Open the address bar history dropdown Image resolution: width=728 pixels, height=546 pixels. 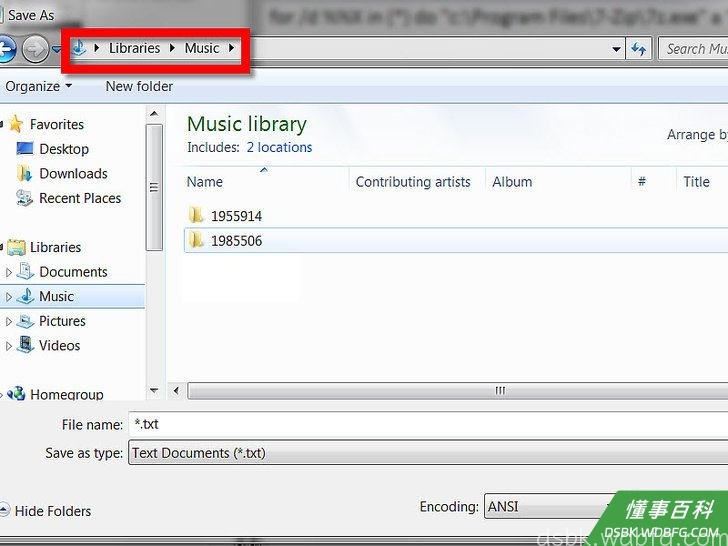[617, 49]
